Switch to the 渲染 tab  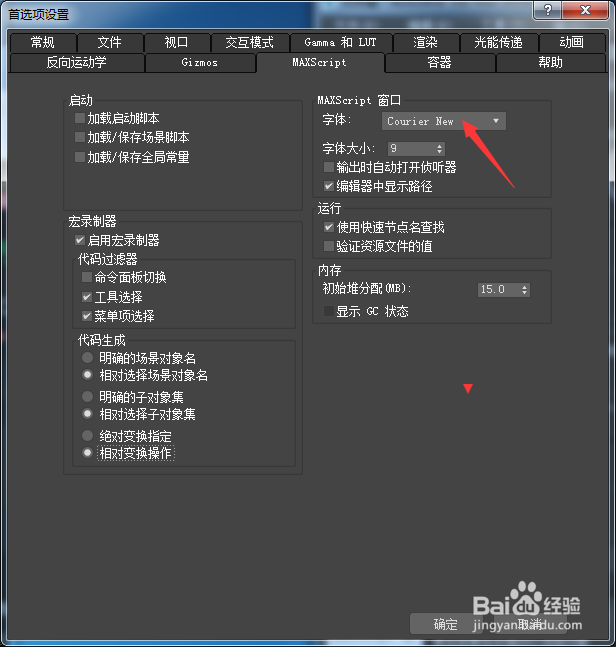pyautogui.click(x=425, y=43)
